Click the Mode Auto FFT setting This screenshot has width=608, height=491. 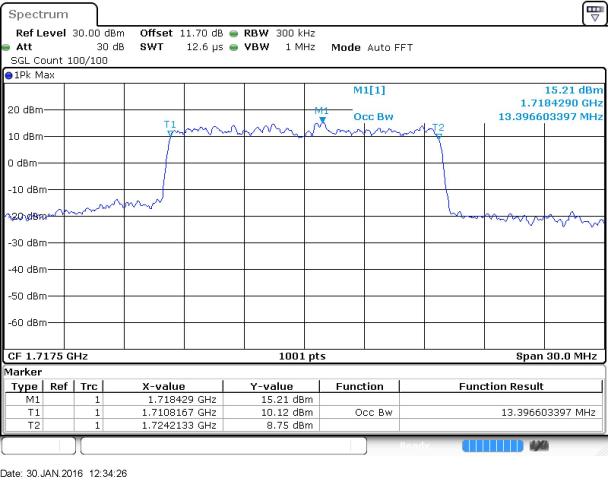(x=372, y=48)
